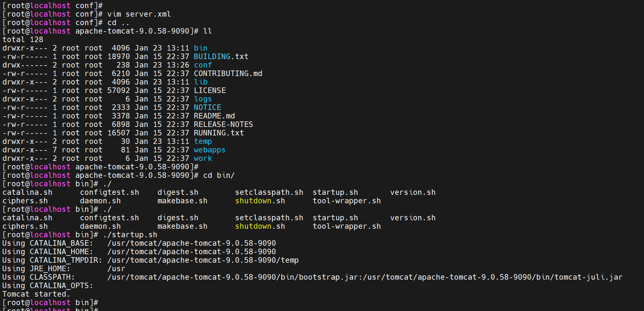The height and width of the screenshot is (311, 644).
Task: Click the lib directory entry
Action: click(200, 82)
